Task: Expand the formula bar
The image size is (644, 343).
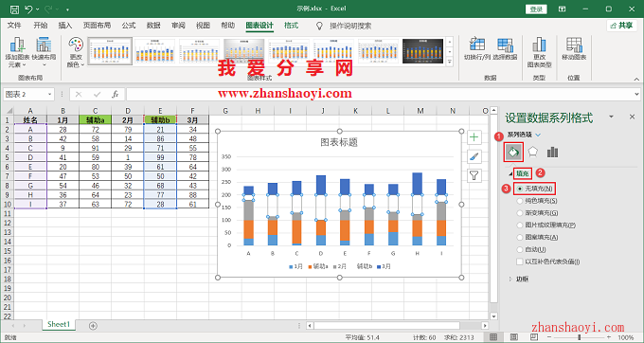Action: [637, 94]
